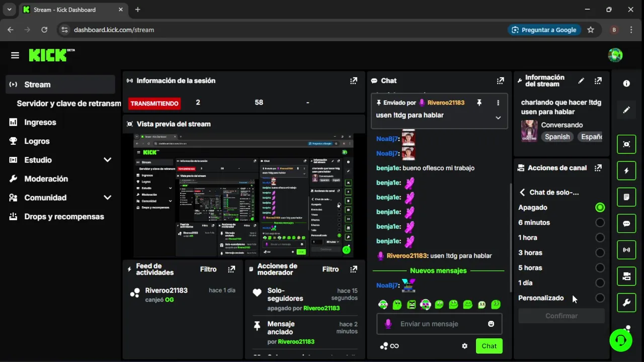Viewport: 644px width, 362px height.
Task: Click Preguntar a Google in address bar
Action: (x=544, y=30)
